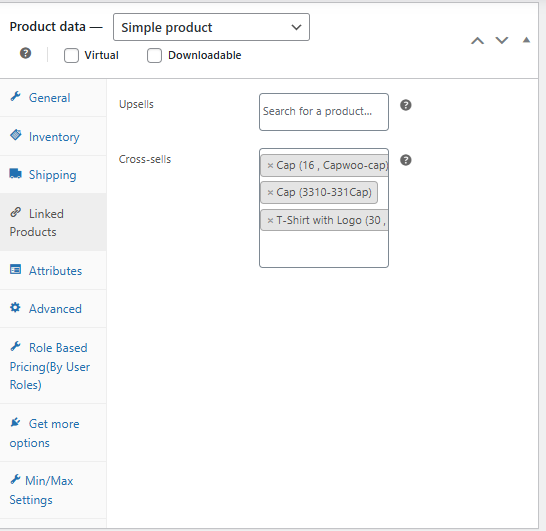Viewport: 546px width, 531px height.
Task: Remove T-Shirt with Logo cross-sell tag
Action: tap(270, 220)
